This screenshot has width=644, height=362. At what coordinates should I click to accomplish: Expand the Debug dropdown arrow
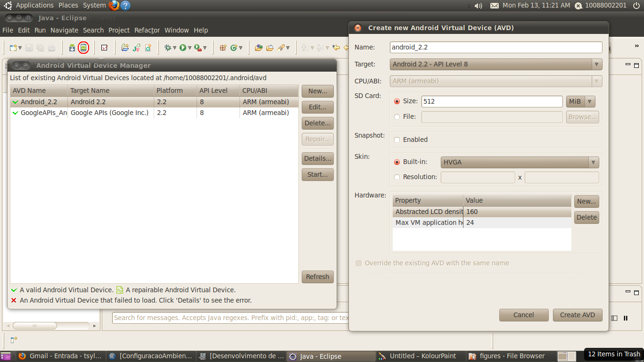point(174,48)
